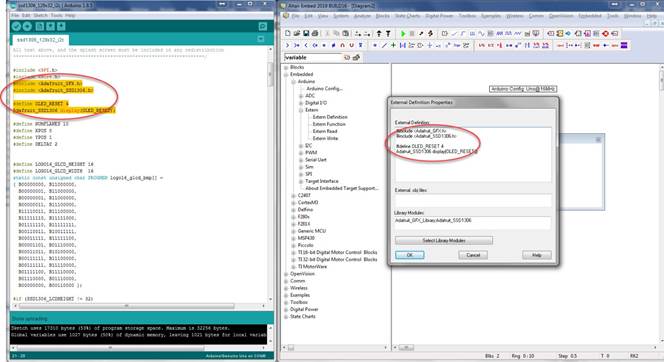Screen dimensions: 664x362
Task: Click the binoculars find icon beside search box
Action: (356, 57)
